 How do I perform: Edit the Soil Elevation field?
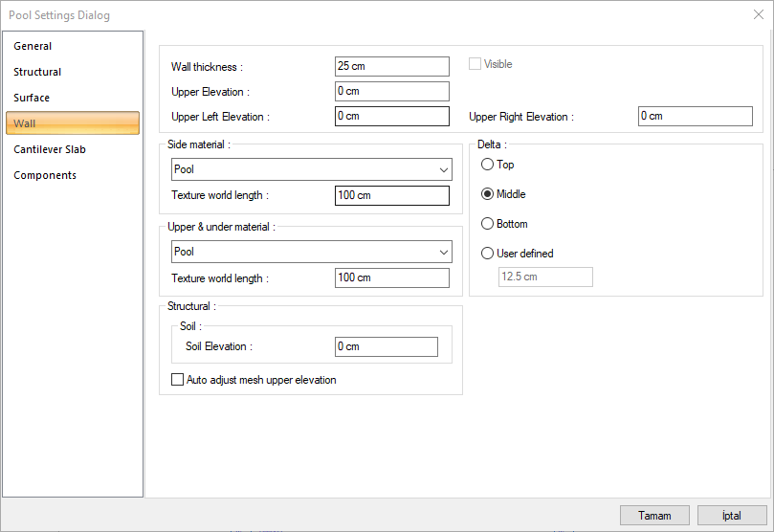click(x=386, y=346)
